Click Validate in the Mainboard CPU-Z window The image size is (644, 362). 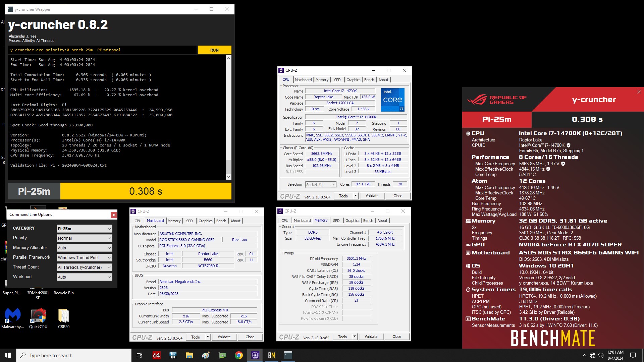pos(224,337)
